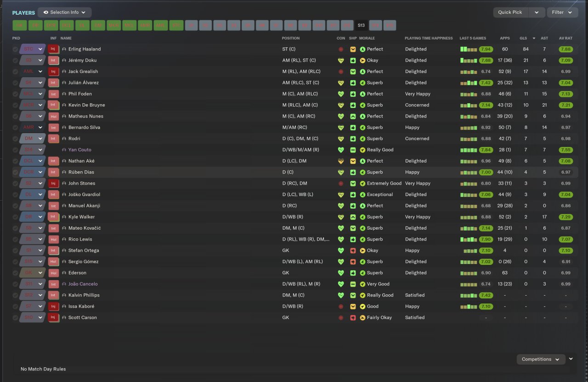
Task: Click Haaland's last 5 games form bars
Action: pyautogui.click(x=468, y=49)
